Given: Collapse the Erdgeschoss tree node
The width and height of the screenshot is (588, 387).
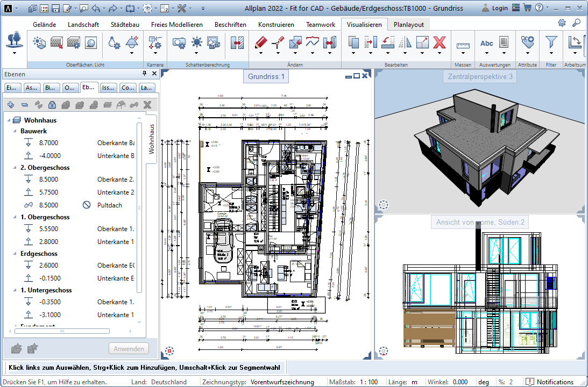Looking at the screenshot, I should (15, 254).
